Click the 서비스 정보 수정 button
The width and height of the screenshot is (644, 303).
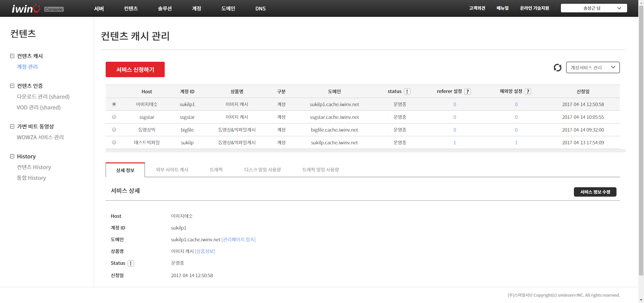[x=595, y=192]
